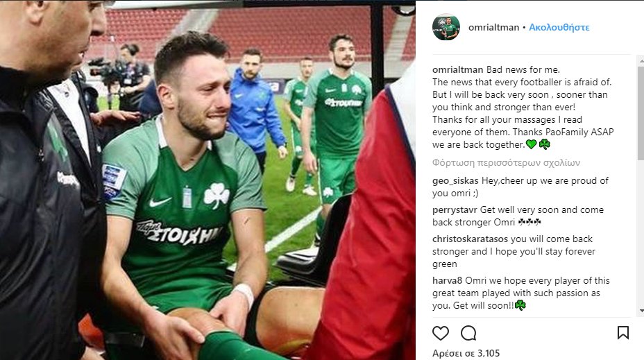Open omrialtman username in post header
The width and height of the screenshot is (644, 360).
tap(493, 28)
